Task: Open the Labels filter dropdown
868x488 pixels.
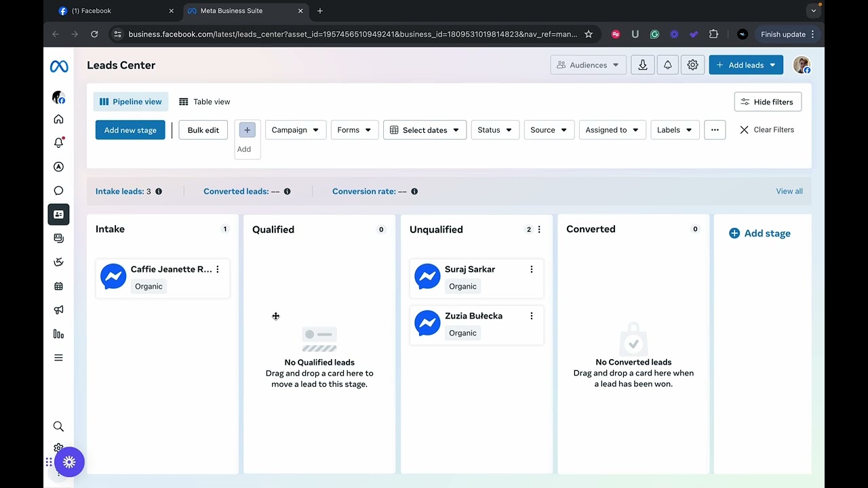Action: [x=675, y=130]
